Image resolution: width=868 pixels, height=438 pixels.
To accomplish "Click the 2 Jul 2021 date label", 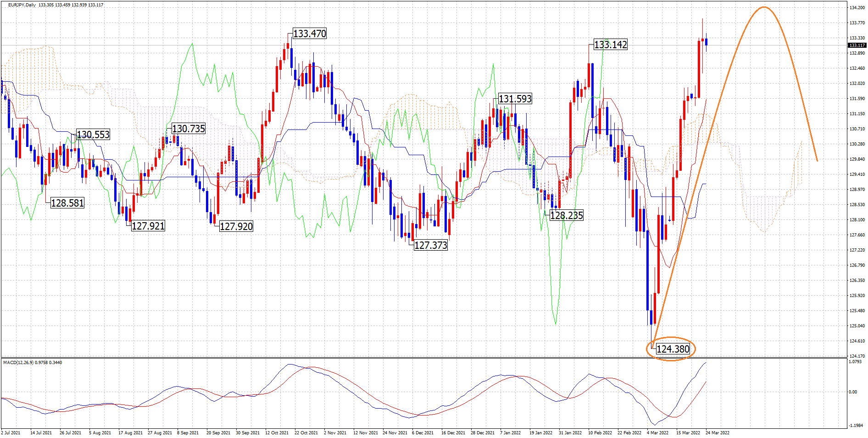I will pos(11,433).
